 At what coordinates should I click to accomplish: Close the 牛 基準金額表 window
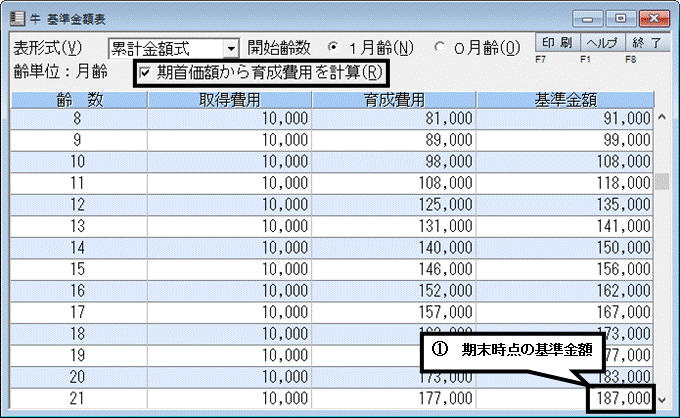654,19
